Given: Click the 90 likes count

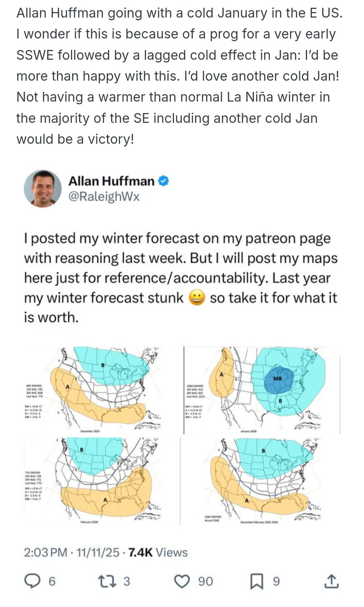Looking at the screenshot, I should click(x=205, y=581).
